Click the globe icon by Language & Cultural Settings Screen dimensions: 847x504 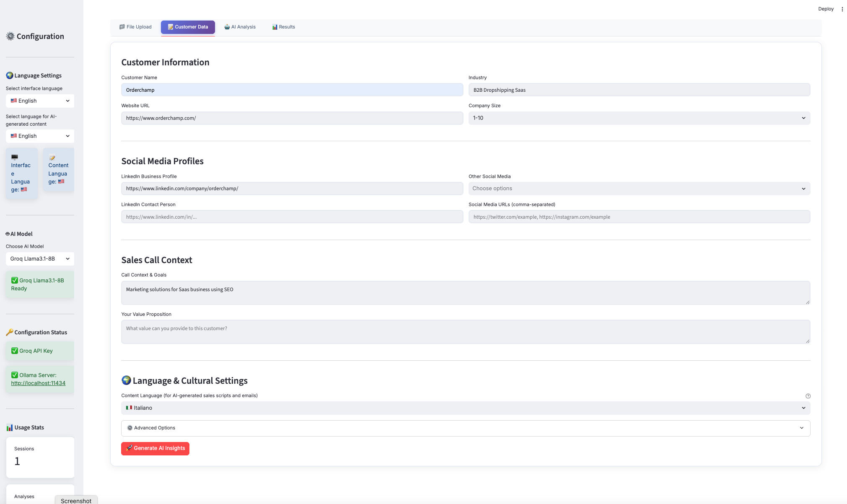pos(126,380)
